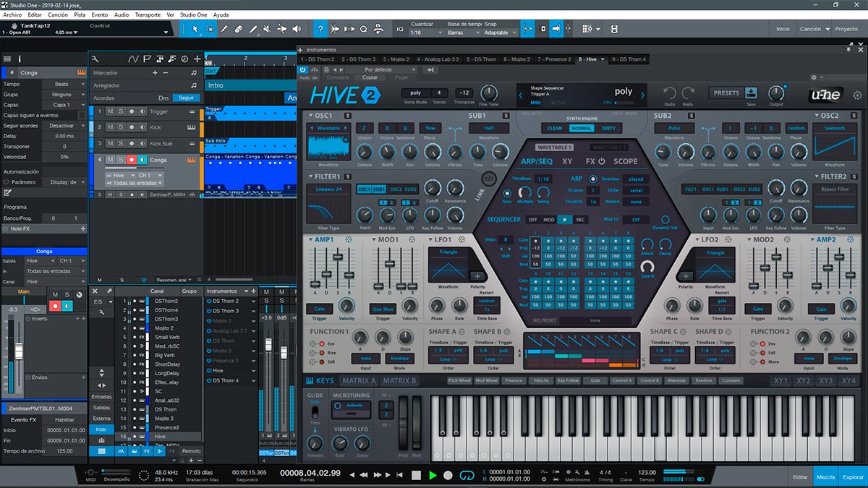Click the Mezcla button
This screenshot has width=868, height=488.
pyautogui.click(x=825, y=477)
